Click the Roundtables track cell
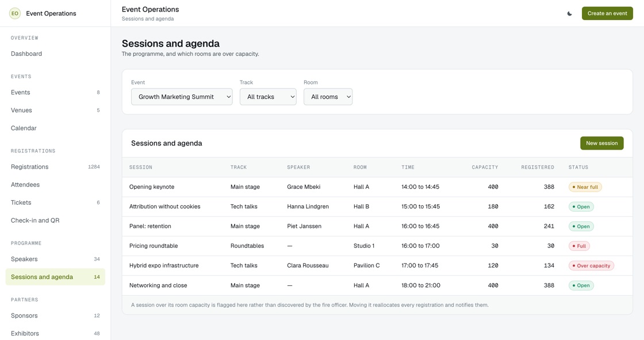Screen dimensions: 644x340 tap(247, 246)
